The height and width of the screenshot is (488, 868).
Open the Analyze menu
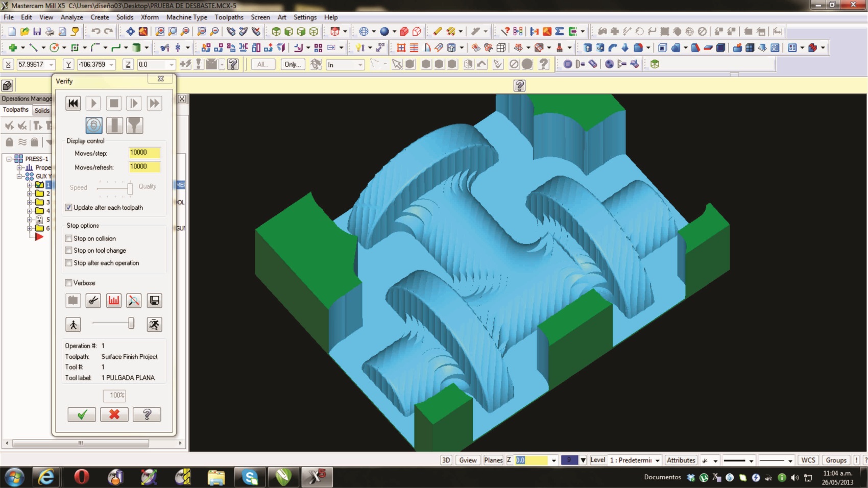click(71, 17)
